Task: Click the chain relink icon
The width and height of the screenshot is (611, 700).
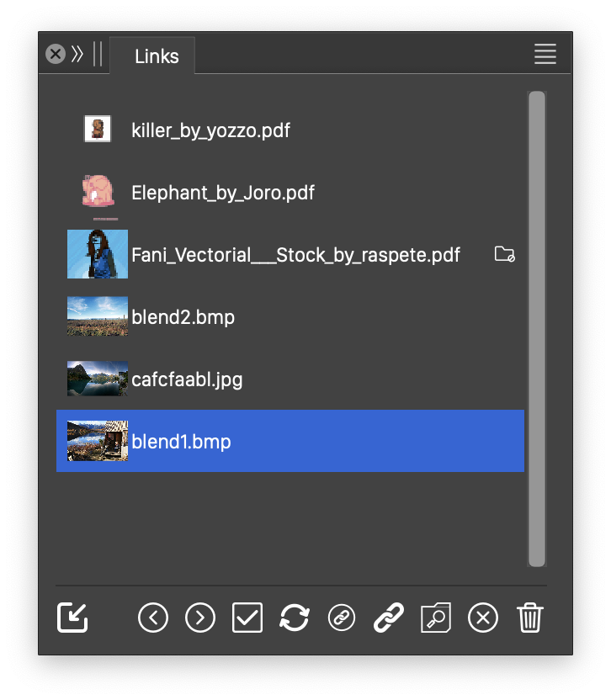Action: pos(389,618)
